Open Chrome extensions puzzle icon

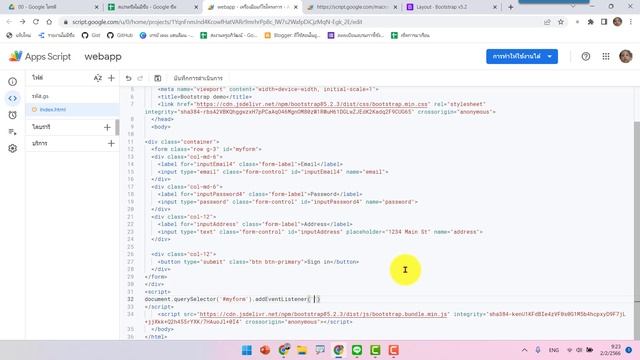[x=590, y=22]
